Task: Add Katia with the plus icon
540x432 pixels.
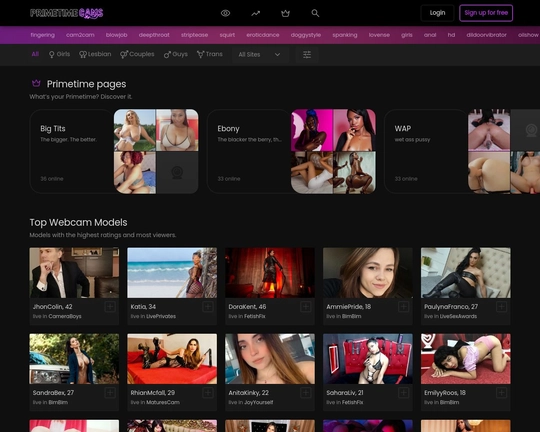Action: (x=208, y=306)
